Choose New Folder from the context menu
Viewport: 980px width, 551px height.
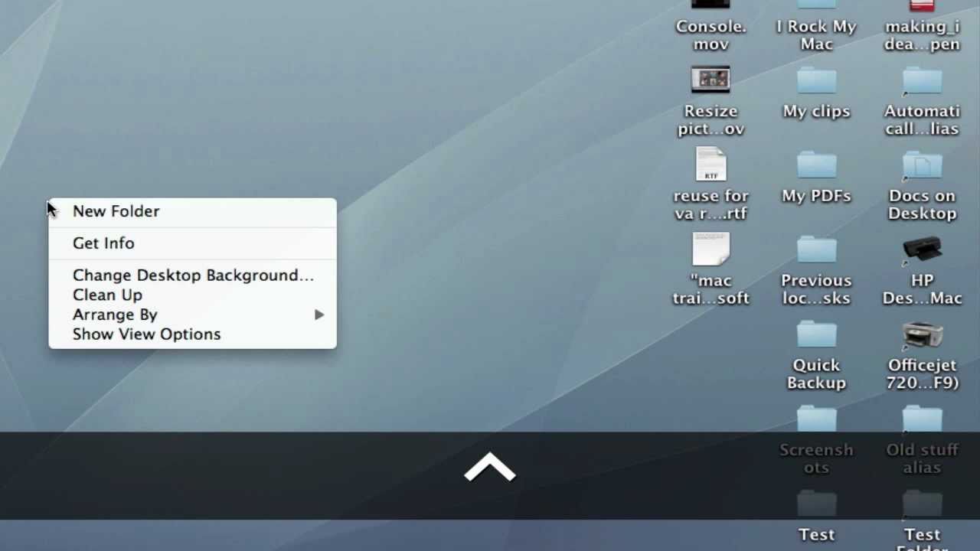tap(192, 211)
